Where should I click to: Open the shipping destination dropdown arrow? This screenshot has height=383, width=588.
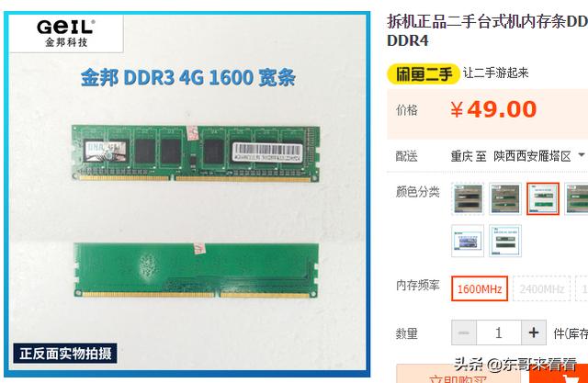click(582, 155)
